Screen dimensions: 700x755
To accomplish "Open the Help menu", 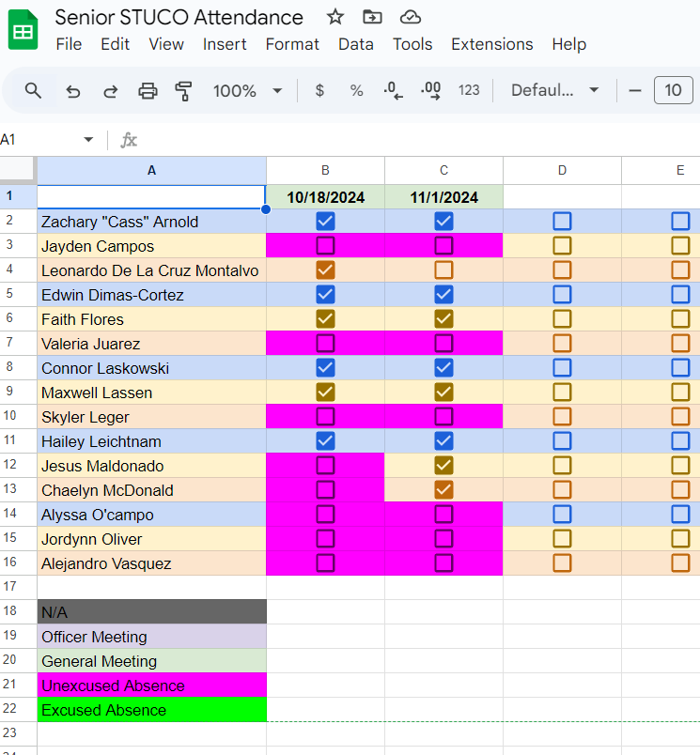I will (569, 44).
